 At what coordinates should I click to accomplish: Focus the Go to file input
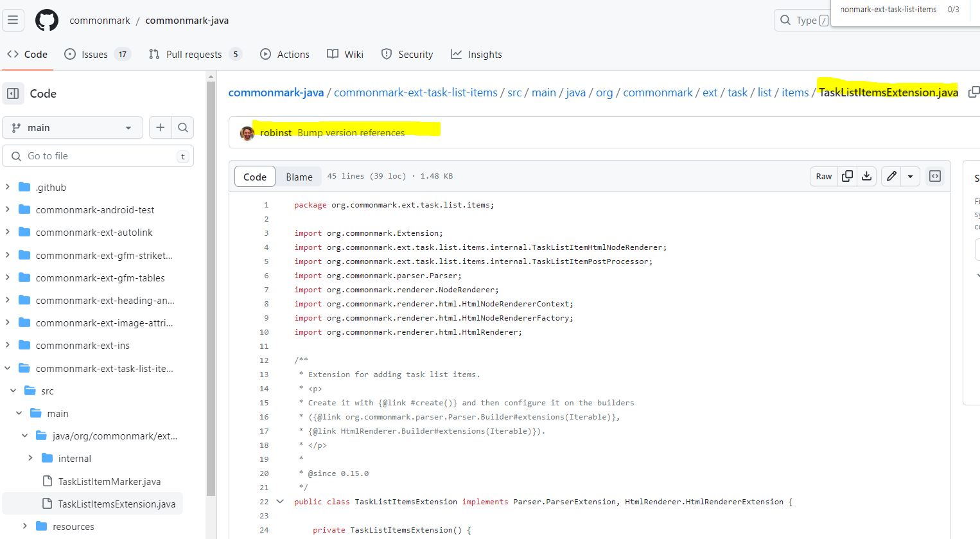(98, 156)
